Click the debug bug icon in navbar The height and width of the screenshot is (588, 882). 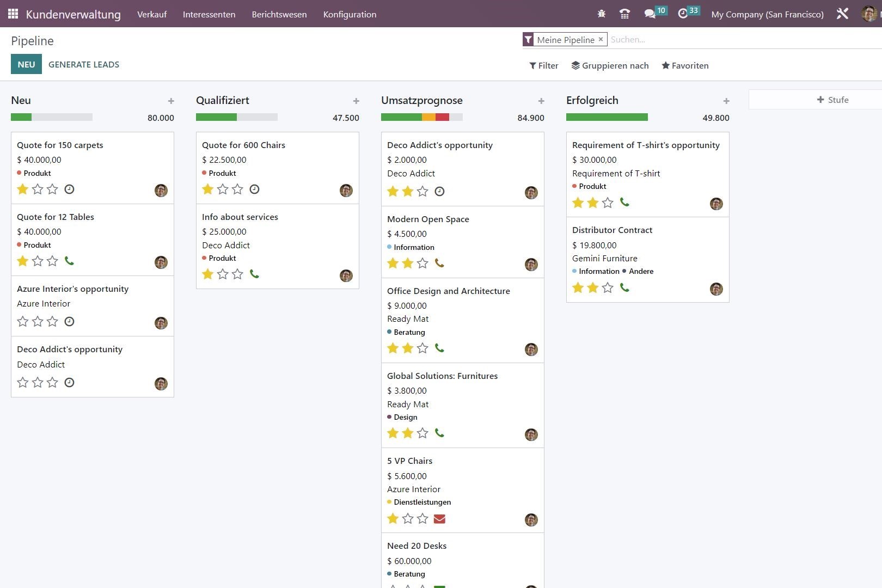pos(602,14)
